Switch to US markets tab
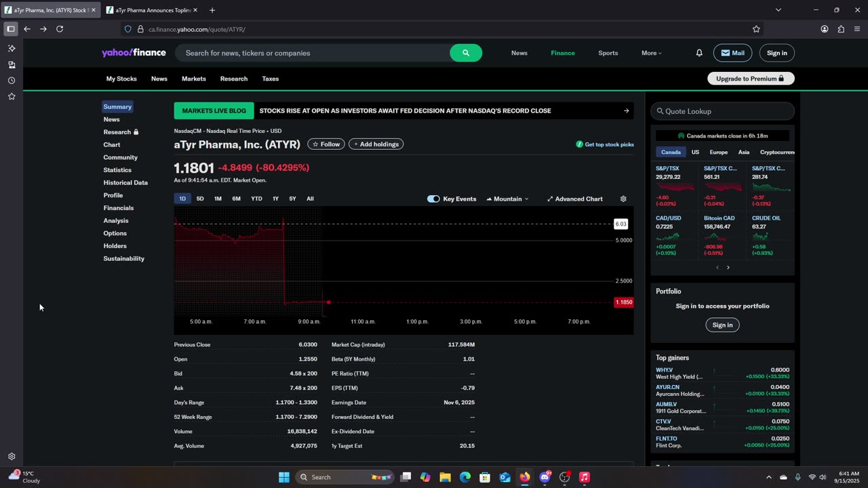 pos(695,152)
